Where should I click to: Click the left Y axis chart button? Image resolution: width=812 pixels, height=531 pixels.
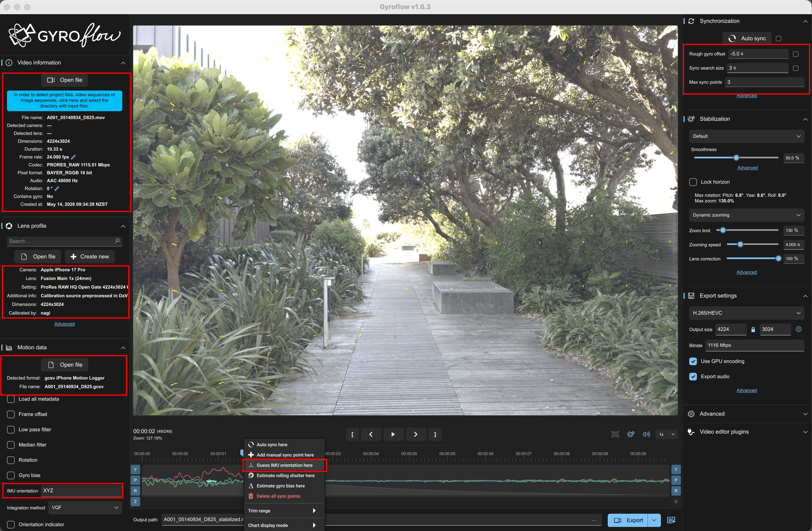(135, 470)
